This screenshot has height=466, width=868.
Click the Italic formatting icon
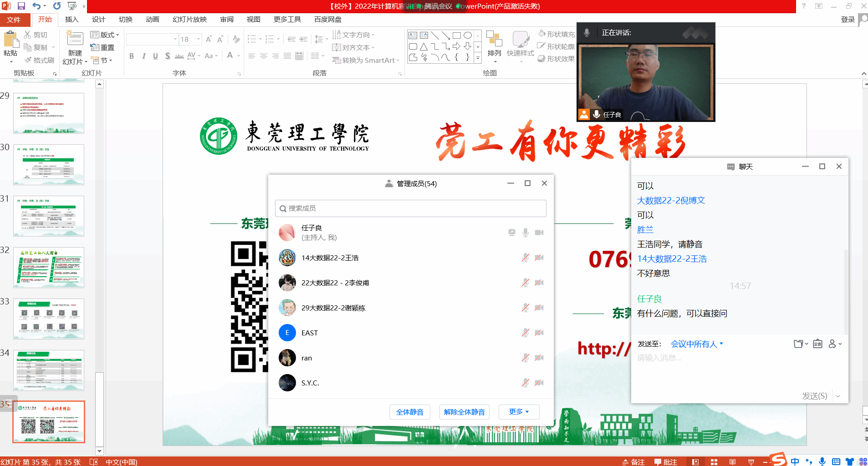pos(143,56)
